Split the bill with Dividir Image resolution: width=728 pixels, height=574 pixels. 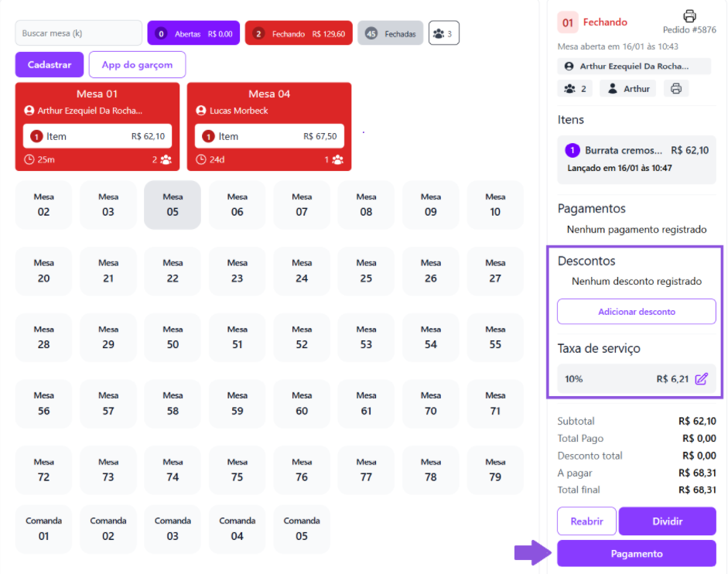click(x=667, y=521)
